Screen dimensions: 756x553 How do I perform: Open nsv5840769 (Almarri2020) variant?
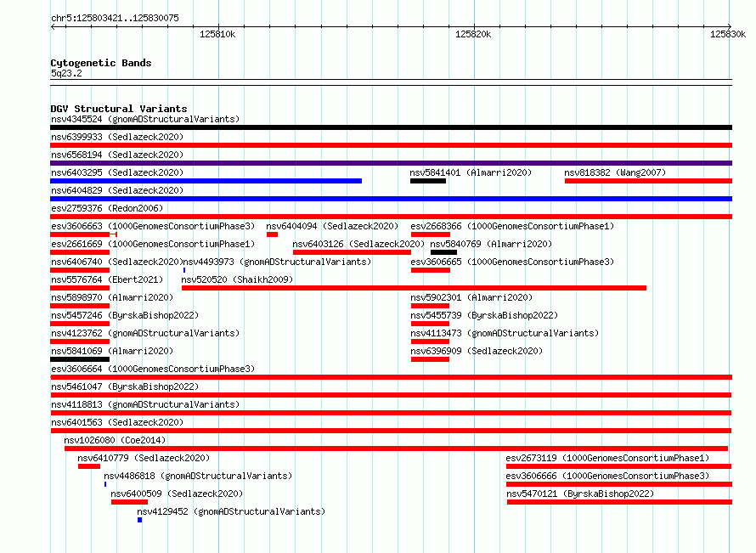click(491, 244)
